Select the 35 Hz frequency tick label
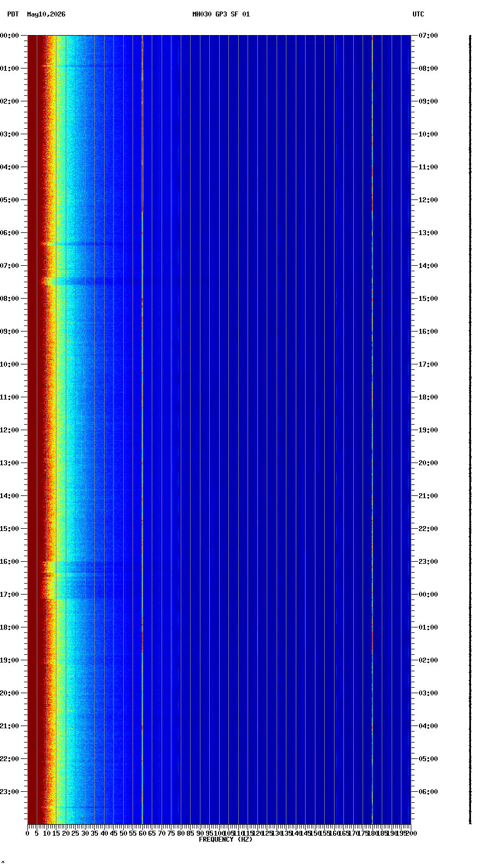This screenshot has height=868, width=494. [x=94, y=833]
